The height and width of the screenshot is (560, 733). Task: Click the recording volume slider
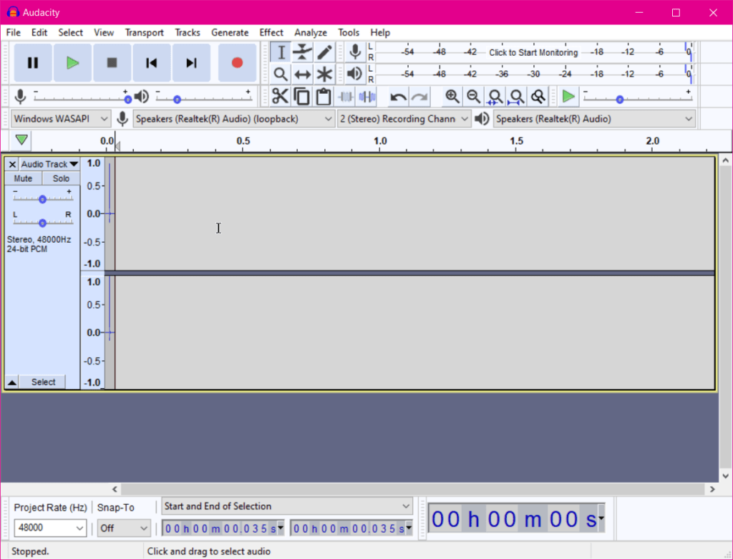pyautogui.click(x=80, y=98)
